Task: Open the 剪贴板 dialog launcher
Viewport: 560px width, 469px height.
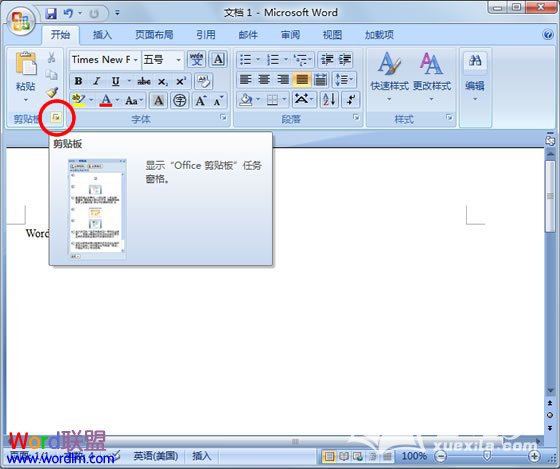Action: click(56, 117)
